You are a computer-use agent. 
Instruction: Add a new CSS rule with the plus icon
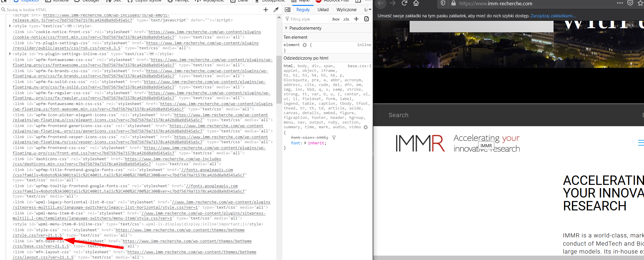(x=356, y=19)
